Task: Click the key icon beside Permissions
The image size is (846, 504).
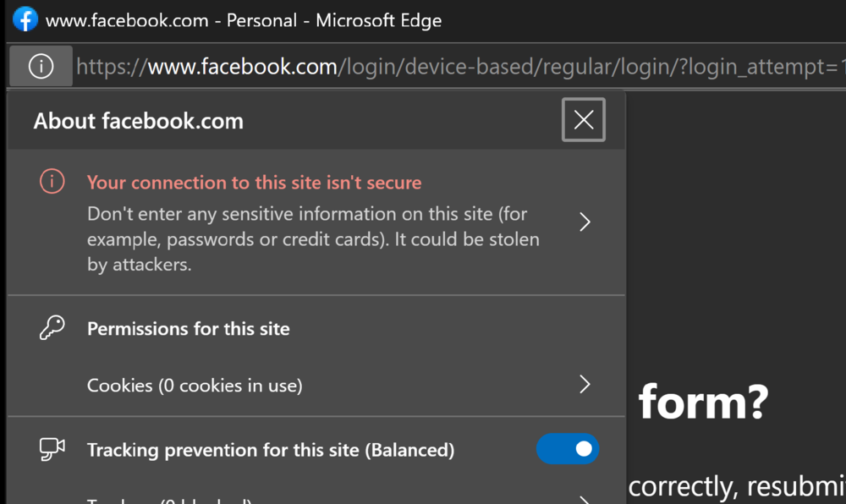Action: coord(52,328)
